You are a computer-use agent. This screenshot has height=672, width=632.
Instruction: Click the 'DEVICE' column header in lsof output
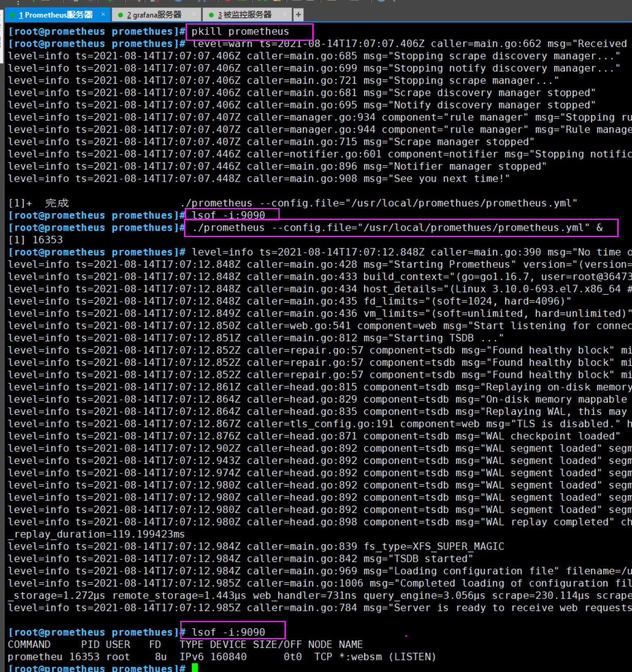point(228,645)
